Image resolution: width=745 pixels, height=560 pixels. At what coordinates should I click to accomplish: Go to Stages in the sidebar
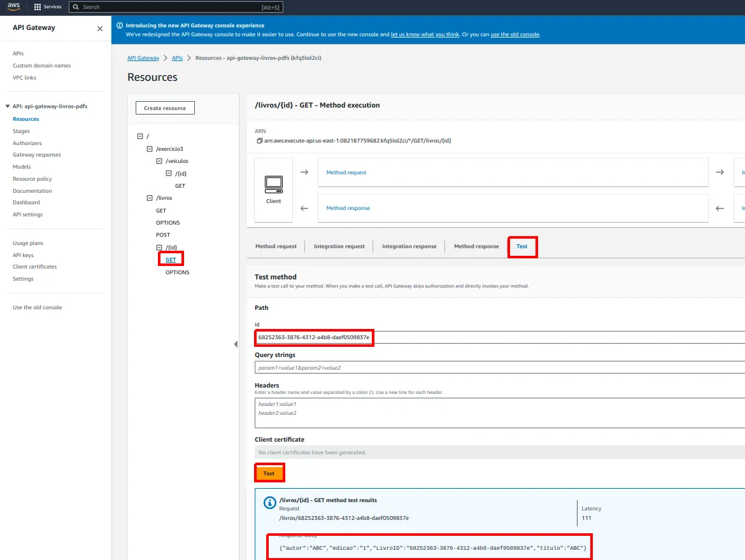pos(21,131)
